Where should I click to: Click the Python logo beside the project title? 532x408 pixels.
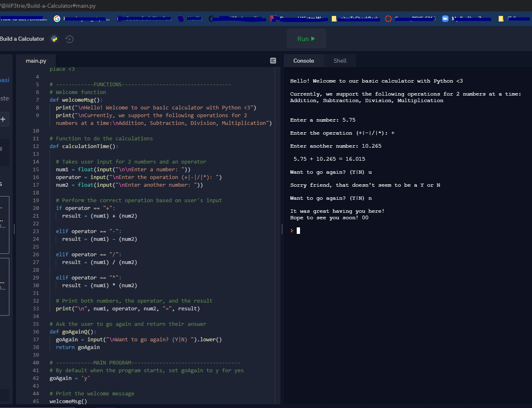[x=54, y=39]
